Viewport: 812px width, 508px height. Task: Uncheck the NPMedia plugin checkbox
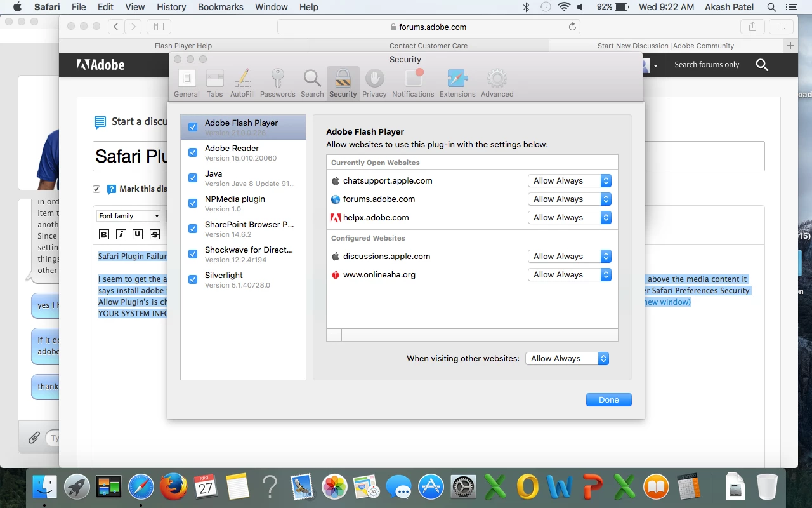193,203
